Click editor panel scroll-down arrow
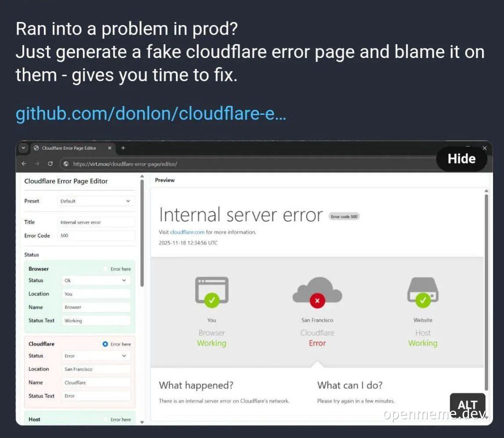The width and height of the screenshot is (504, 438). (142, 422)
